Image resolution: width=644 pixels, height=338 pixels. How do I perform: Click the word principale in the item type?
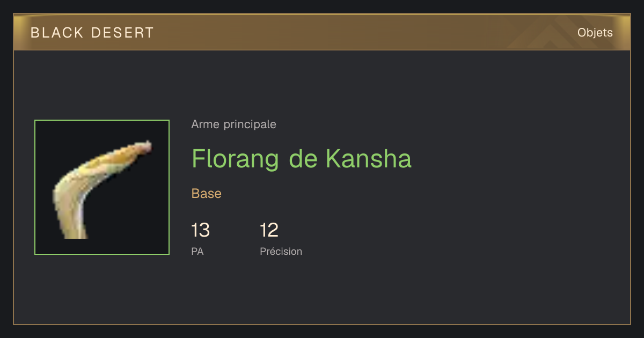[x=250, y=124]
